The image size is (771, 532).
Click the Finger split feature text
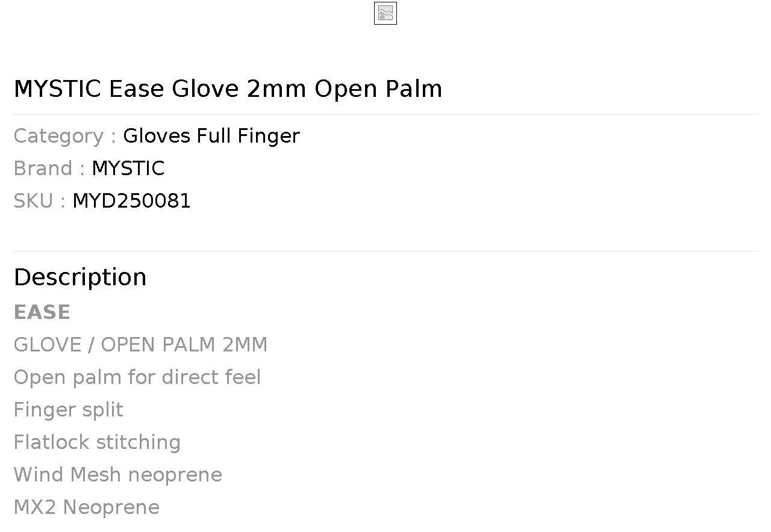click(68, 410)
